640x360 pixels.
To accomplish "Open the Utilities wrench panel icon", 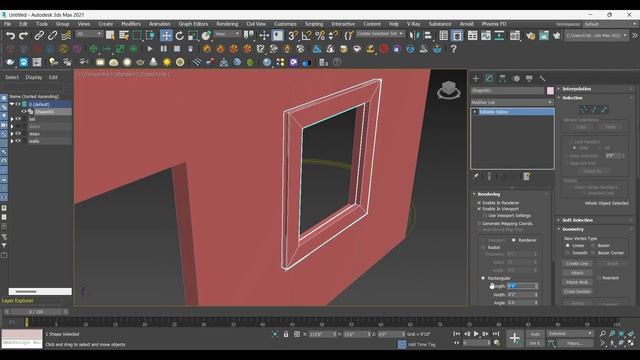I will [x=542, y=78].
